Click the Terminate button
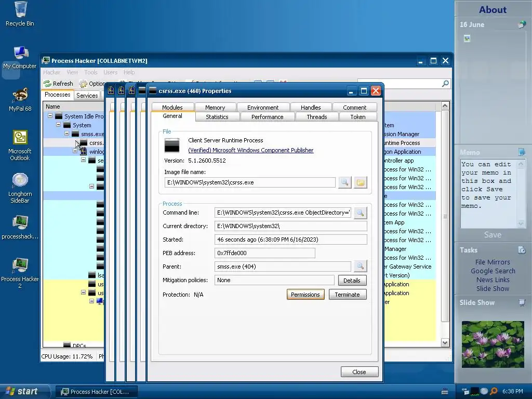Screen dimensions: 532x399 348,295
